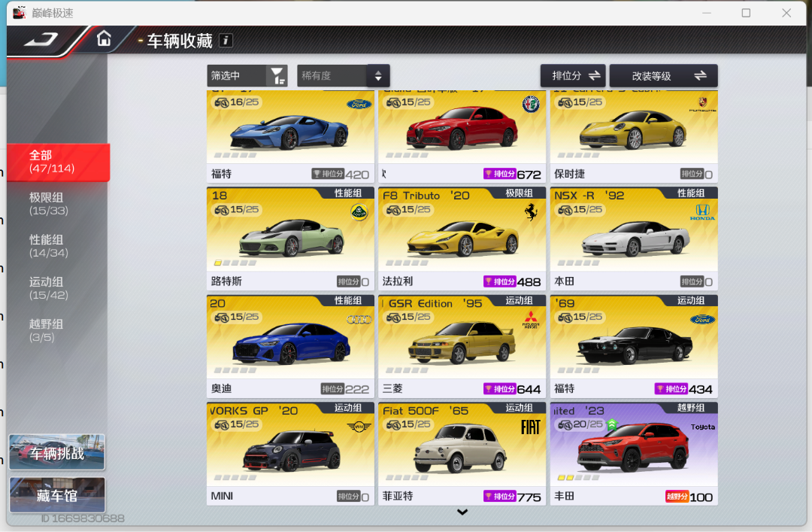This screenshot has width=812, height=532.
Task: Click the 排位分 434 trophy badge
Action: [671, 389]
